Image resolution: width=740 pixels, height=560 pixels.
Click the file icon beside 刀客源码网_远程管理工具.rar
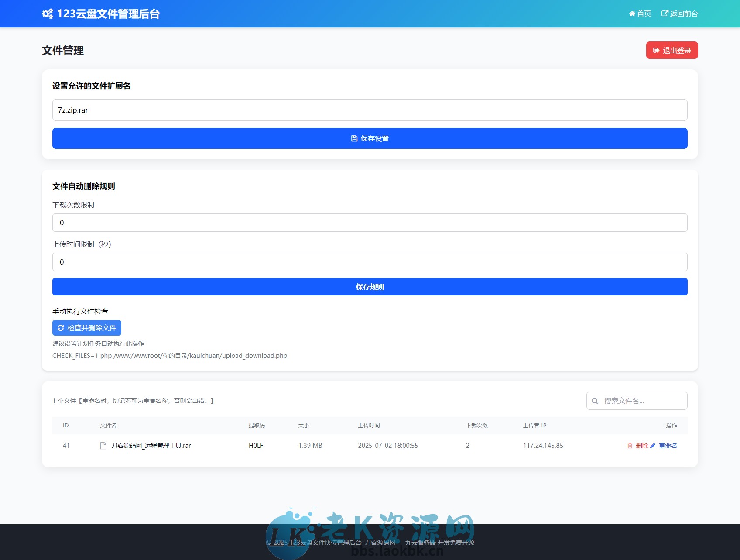[x=103, y=446]
